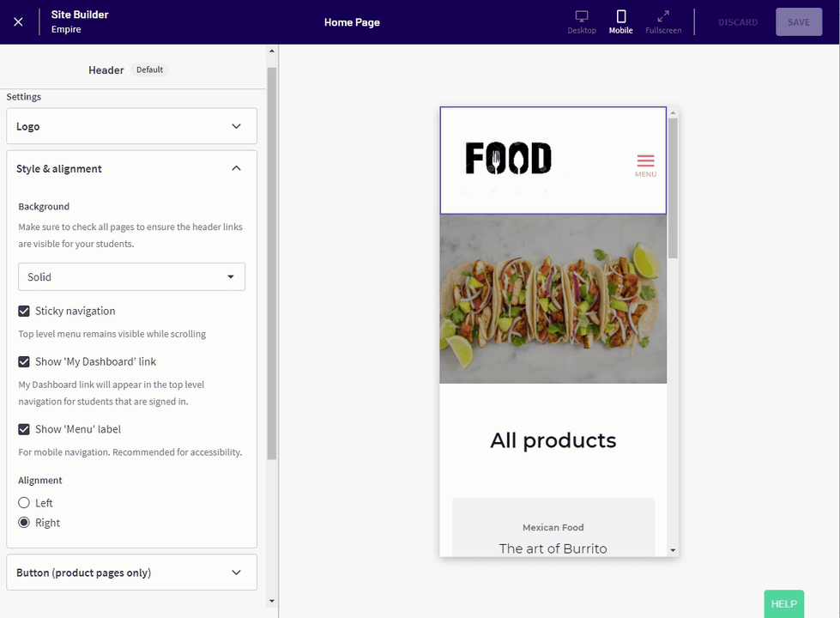
Task: Click the SAVE button
Action: click(x=799, y=22)
